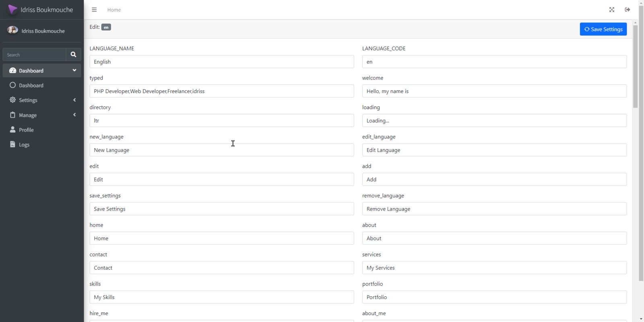
Task: Click the typed field with PHP Developer
Action: (x=221, y=91)
